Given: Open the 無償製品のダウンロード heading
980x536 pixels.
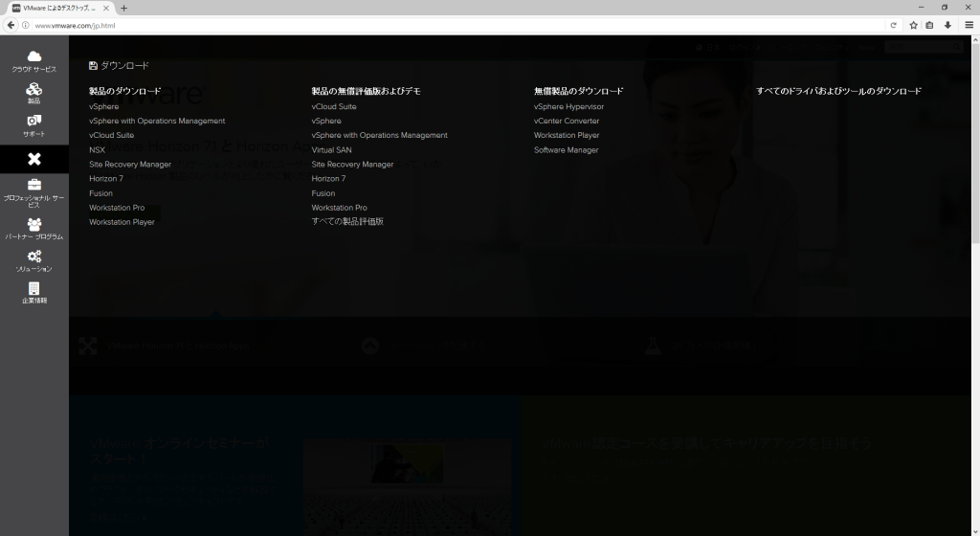Looking at the screenshot, I should (579, 91).
